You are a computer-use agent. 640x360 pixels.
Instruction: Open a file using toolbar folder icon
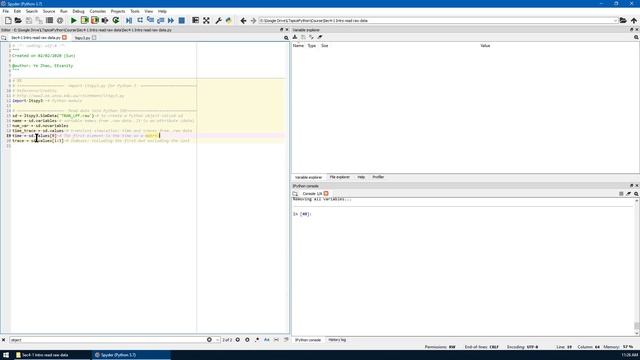click(18, 20)
